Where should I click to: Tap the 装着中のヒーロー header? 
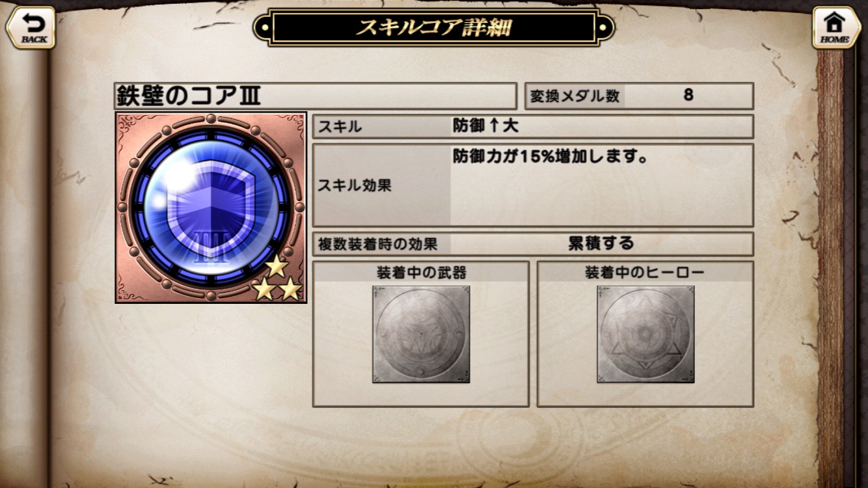click(645, 273)
